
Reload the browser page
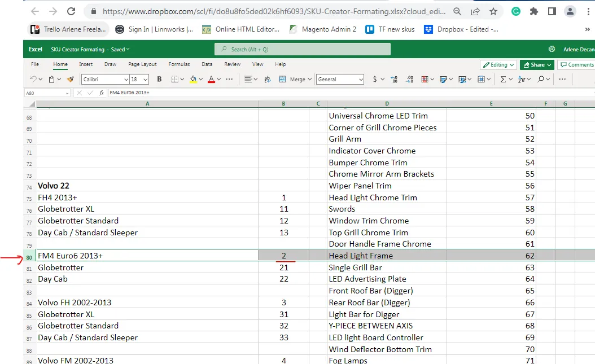tap(71, 11)
